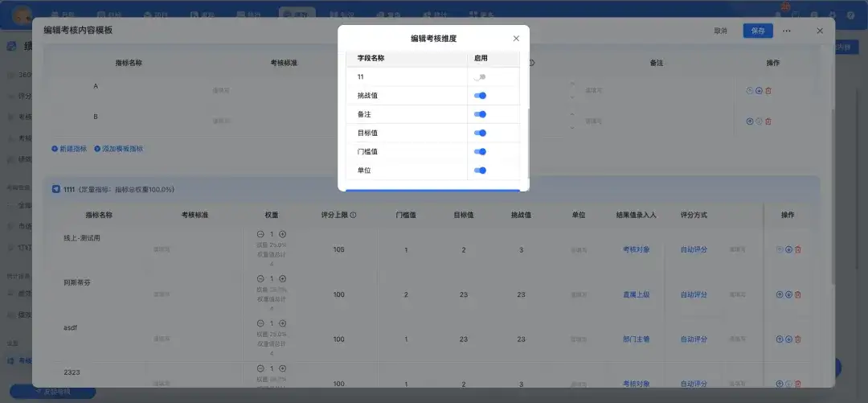Change 自动评分 for 2323 row
Viewport: 868px width, 403px height.
tap(694, 384)
